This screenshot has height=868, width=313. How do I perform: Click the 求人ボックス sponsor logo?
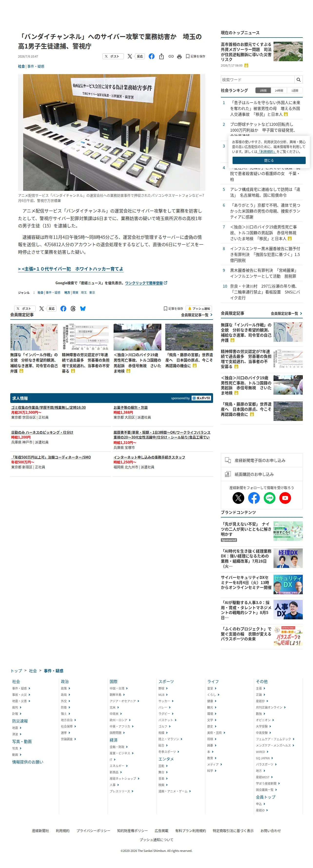click(202, 398)
